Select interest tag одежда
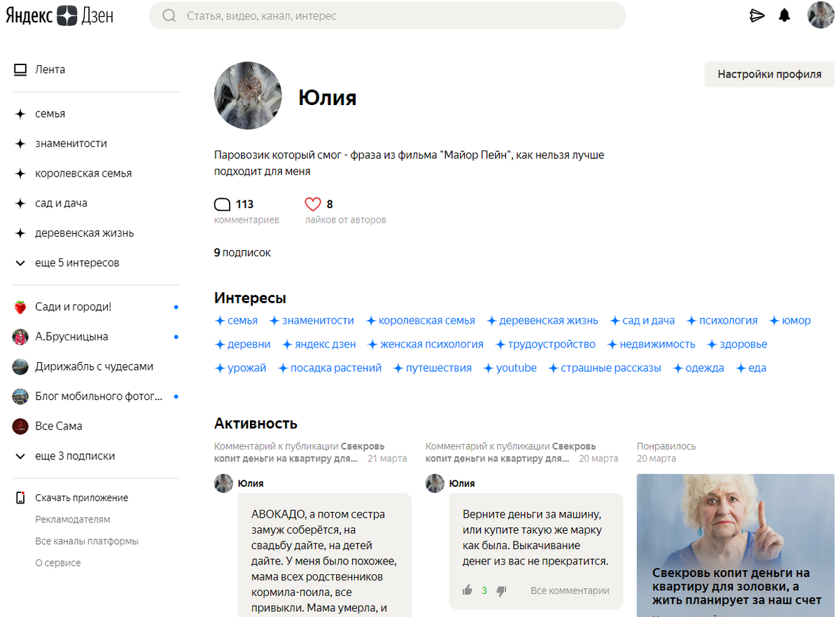 pos(698,368)
